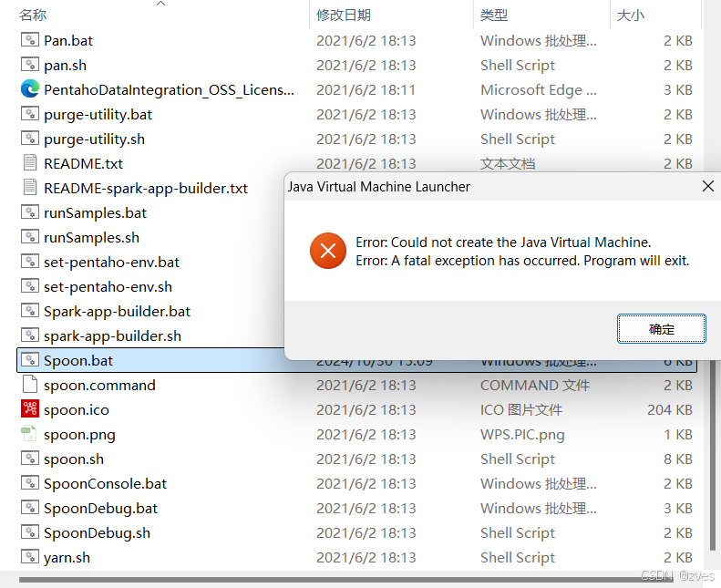Select the file name spoon.sh

coord(74,459)
